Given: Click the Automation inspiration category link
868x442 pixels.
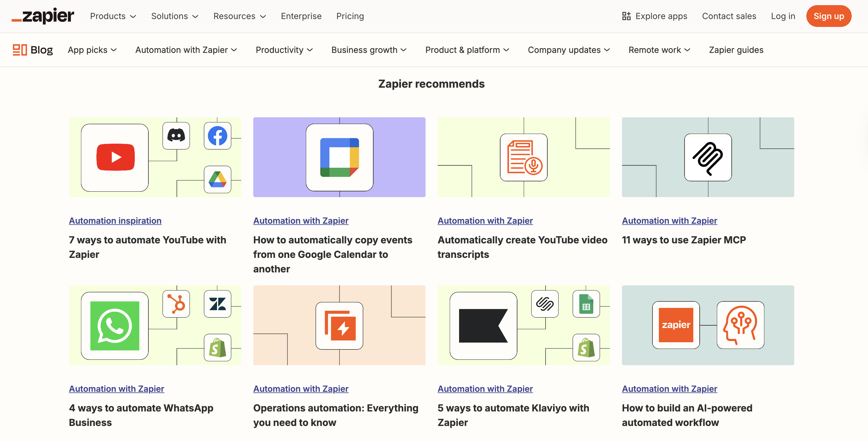Looking at the screenshot, I should pos(115,220).
